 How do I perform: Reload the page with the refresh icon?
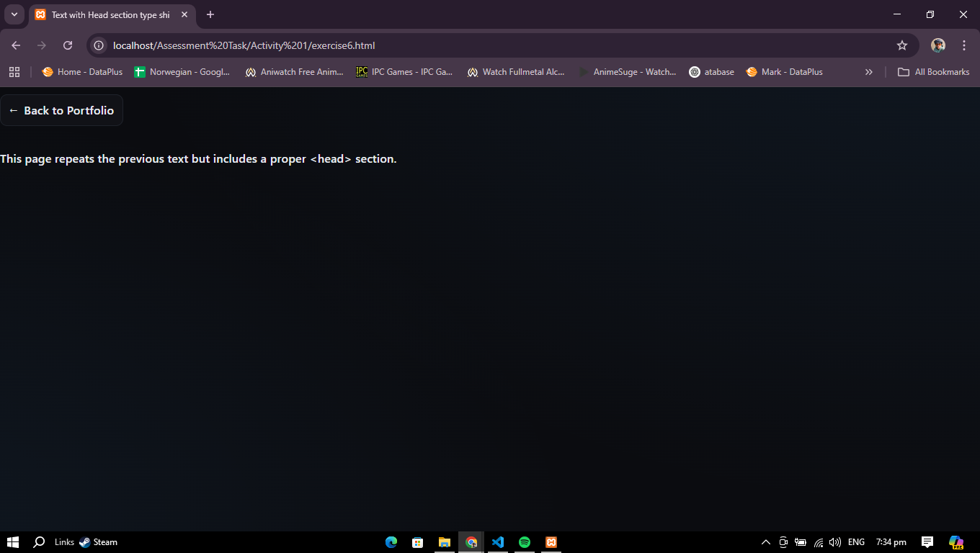click(x=68, y=45)
